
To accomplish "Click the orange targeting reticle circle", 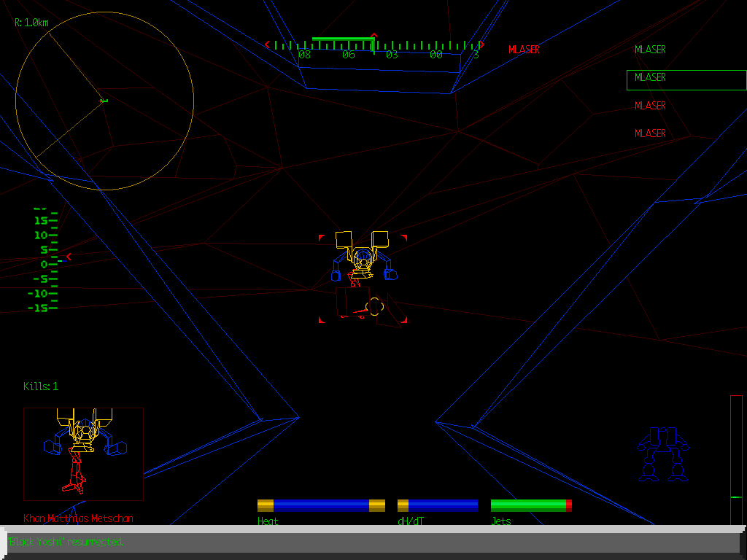I will [x=374, y=306].
